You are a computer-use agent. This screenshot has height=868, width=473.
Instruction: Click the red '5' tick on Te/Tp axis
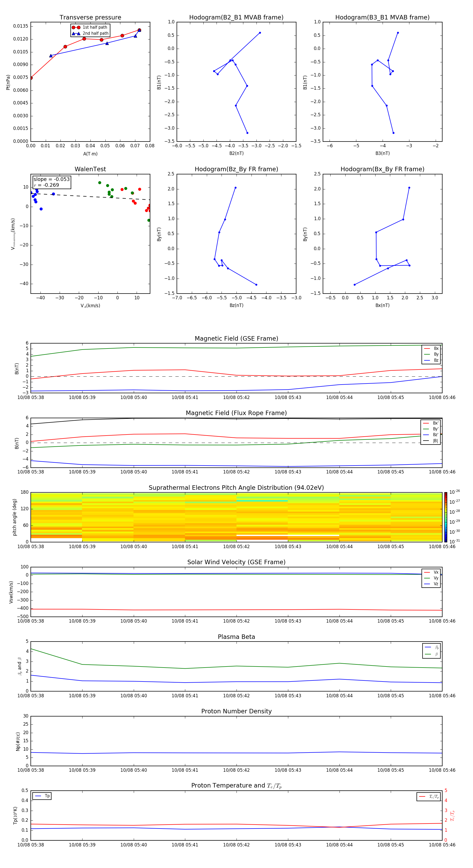pyautogui.click(x=446, y=790)
